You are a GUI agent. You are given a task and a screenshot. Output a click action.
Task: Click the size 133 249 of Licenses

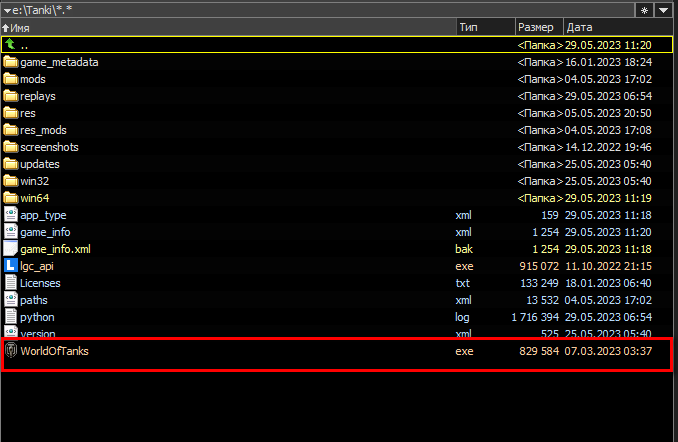pyautogui.click(x=539, y=283)
